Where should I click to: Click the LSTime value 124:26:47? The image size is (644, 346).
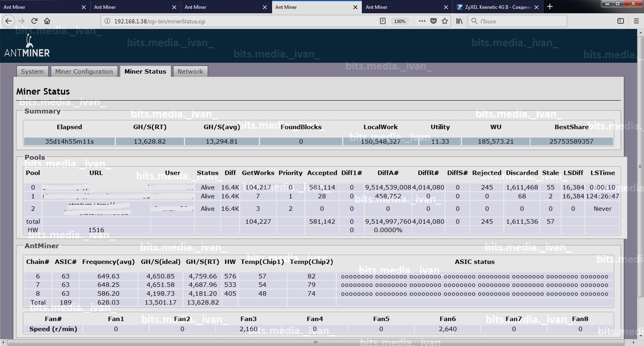[603, 196]
